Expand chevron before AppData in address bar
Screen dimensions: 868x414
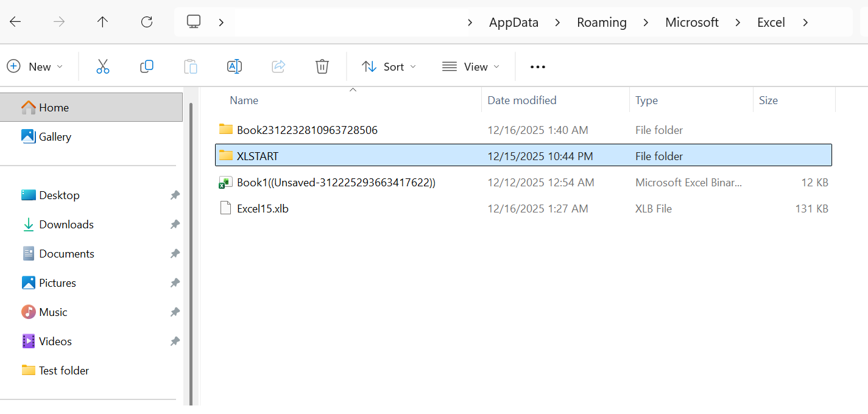pos(470,23)
